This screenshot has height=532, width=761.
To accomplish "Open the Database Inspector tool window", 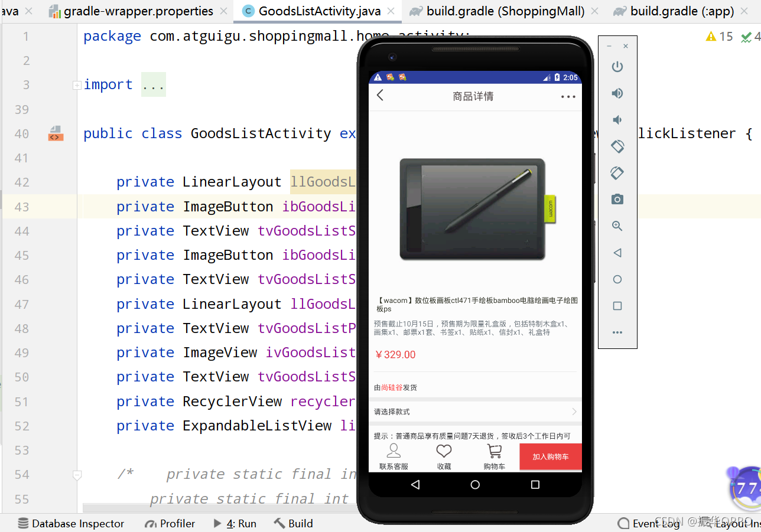I will pos(71,524).
